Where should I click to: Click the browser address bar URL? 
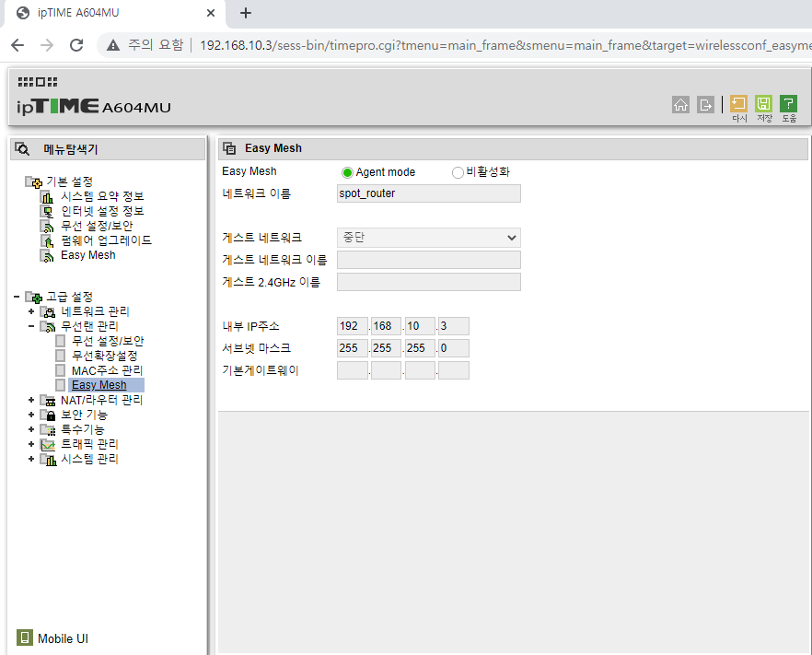click(x=505, y=46)
